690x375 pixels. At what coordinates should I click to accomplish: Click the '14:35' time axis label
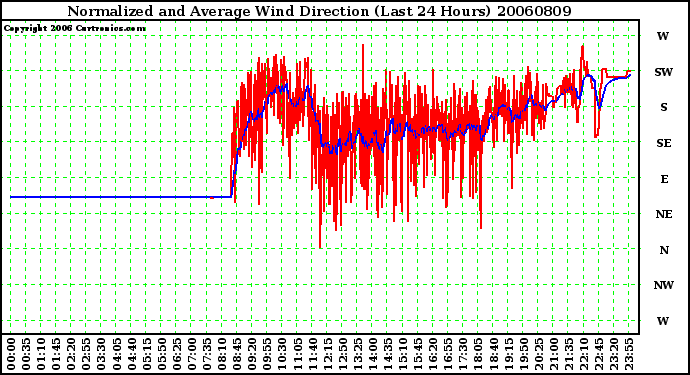[387, 354]
